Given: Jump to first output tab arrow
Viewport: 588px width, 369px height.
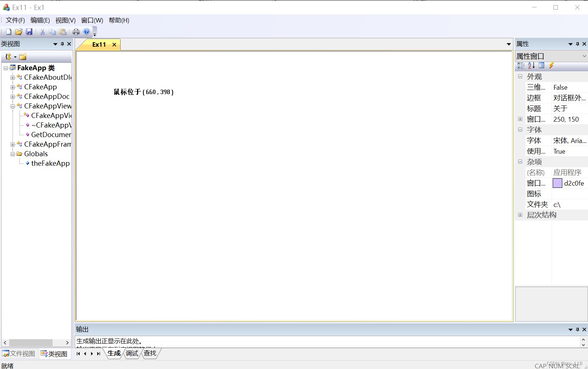Looking at the screenshot, I should [x=78, y=354].
